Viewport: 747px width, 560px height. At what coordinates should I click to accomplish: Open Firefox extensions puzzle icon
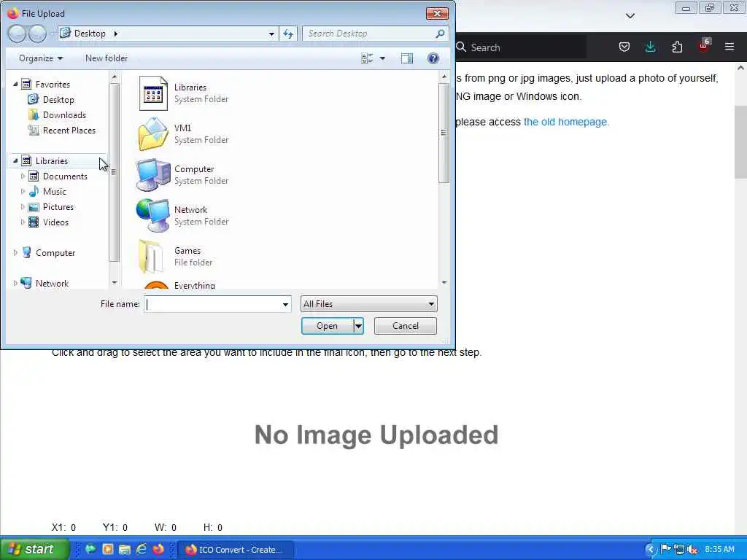[x=677, y=47]
